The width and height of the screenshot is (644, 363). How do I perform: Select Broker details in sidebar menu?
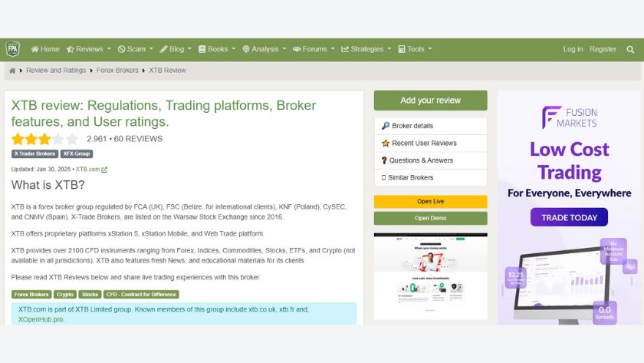pyautogui.click(x=430, y=126)
